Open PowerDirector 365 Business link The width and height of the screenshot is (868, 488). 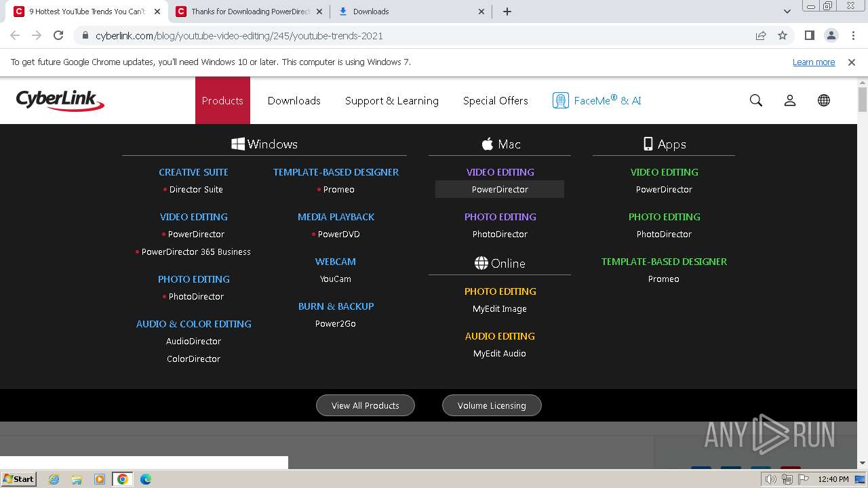click(196, 252)
